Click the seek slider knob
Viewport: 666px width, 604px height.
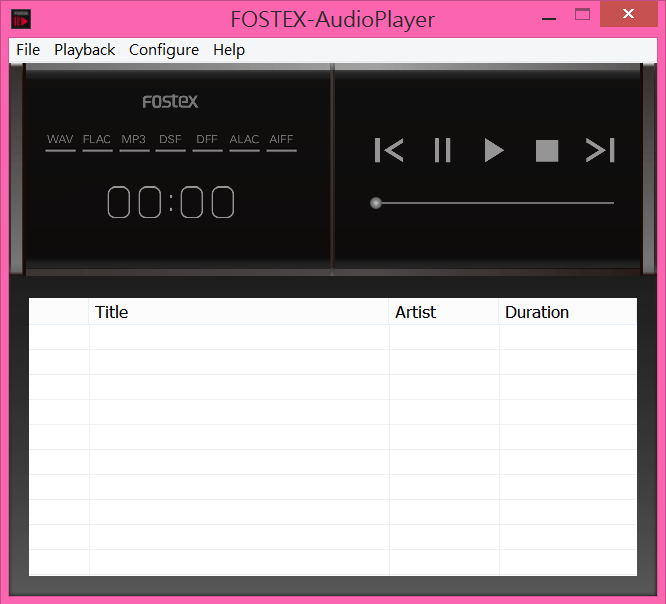click(375, 203)
